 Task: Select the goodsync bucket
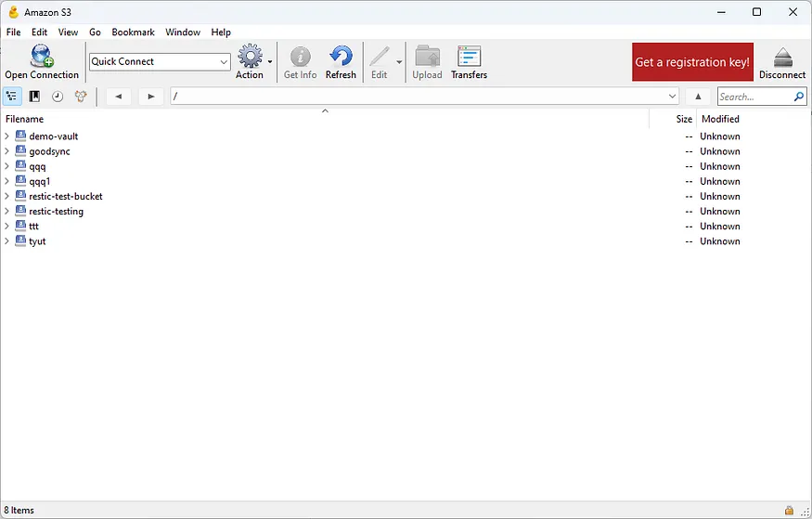pos(49,151)
